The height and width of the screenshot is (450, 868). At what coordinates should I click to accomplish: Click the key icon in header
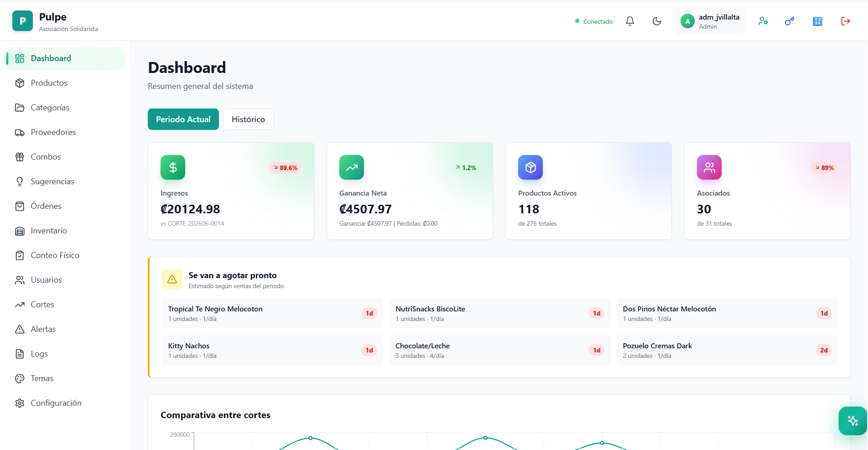[790, 21]
